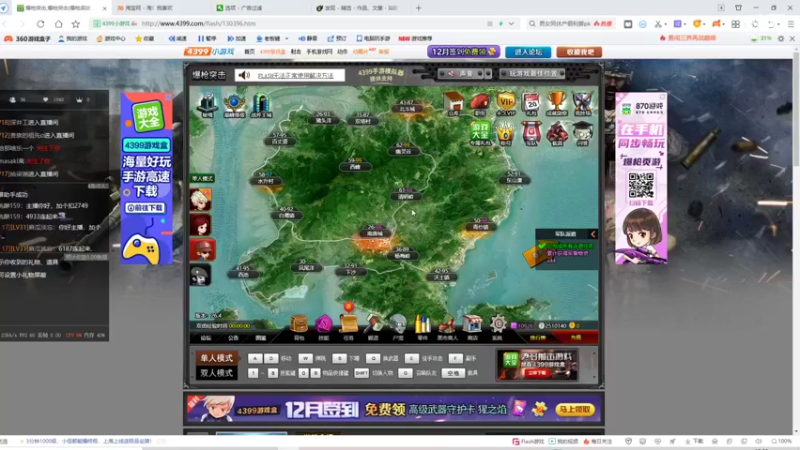Click the browser search box
Screen dimensions: 800x450
[x=570, y=23]
